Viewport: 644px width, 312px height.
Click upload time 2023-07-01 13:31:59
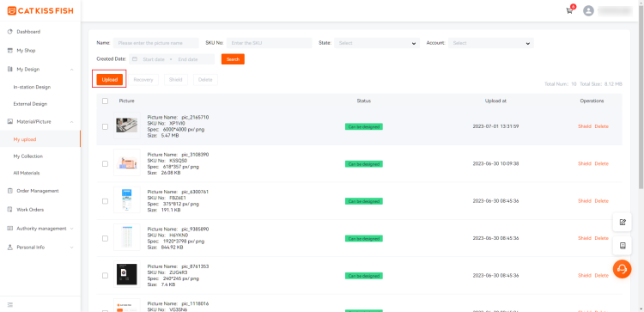coord(495,126)
